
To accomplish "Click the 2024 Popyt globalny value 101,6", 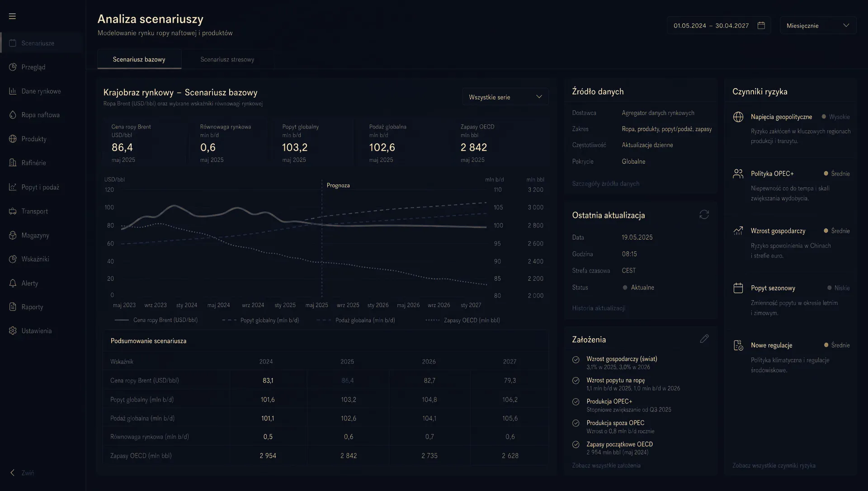I will click(x=268, y=400).
